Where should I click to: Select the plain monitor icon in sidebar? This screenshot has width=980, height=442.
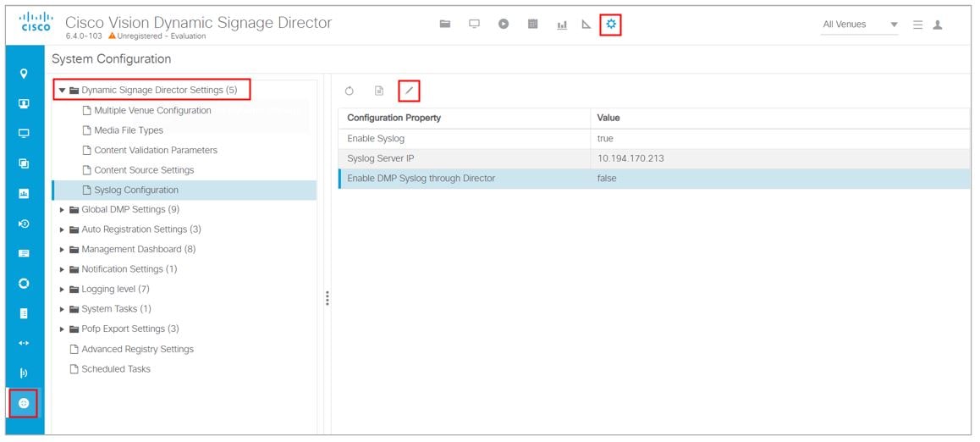[25, 133]
